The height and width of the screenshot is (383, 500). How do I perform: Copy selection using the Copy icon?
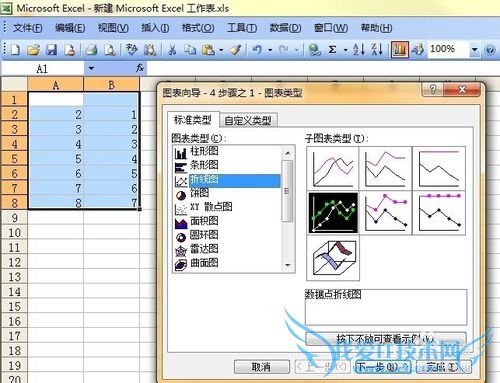click(190, 50)
